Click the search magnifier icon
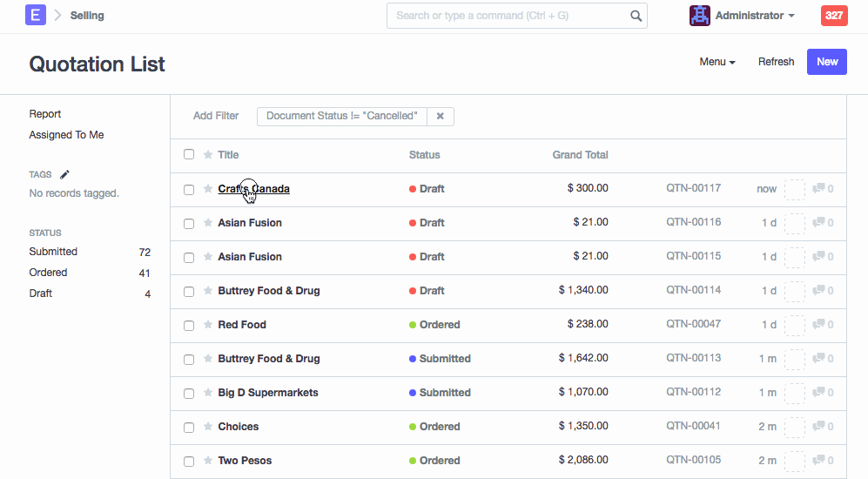The height and width of the screenshot is (479, 868). (636, 16)
